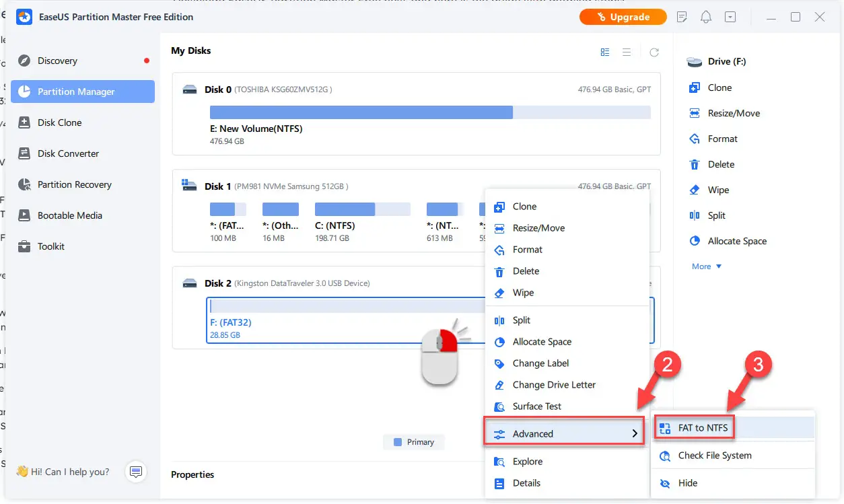Click the "Hi! Can I help you?" link
844x504 pixels.
[x=63, y=472]
